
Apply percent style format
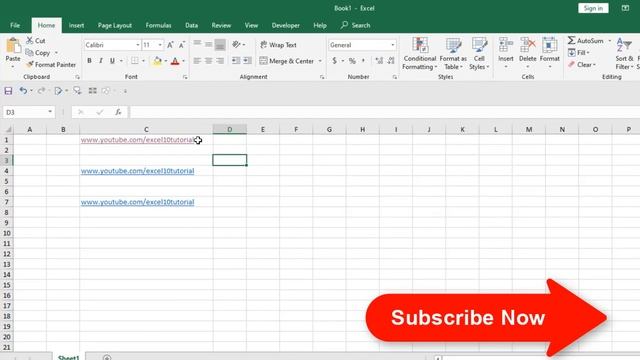click(x=352, y=61)
